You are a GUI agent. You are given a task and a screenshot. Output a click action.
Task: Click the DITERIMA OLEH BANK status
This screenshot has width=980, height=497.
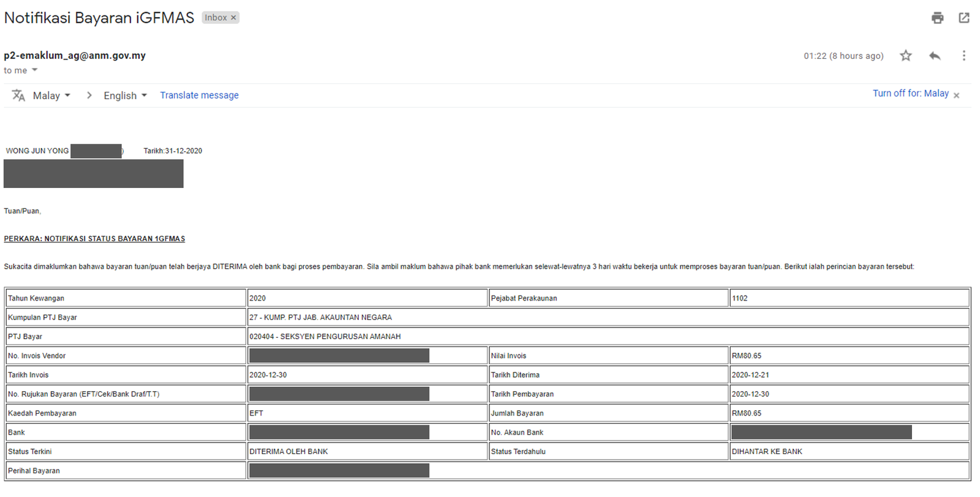point(288,451)
